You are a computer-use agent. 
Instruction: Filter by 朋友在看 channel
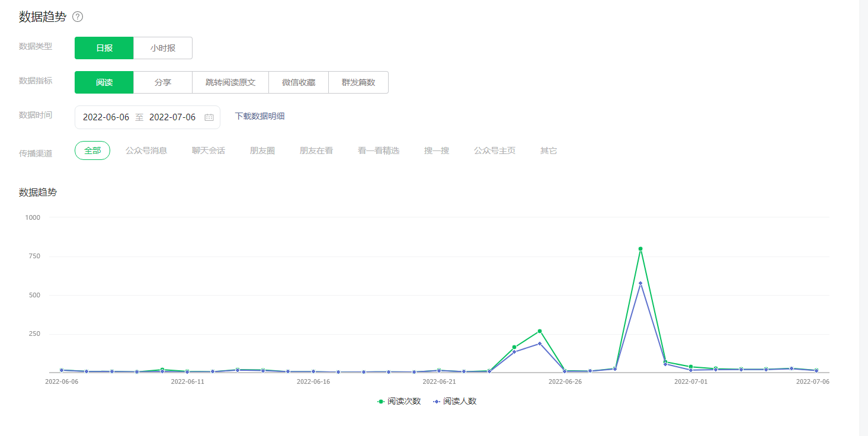(x=316, y=150)
